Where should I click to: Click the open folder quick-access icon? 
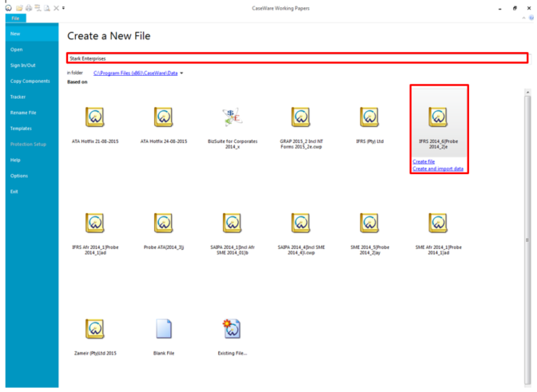click(19, 8)
